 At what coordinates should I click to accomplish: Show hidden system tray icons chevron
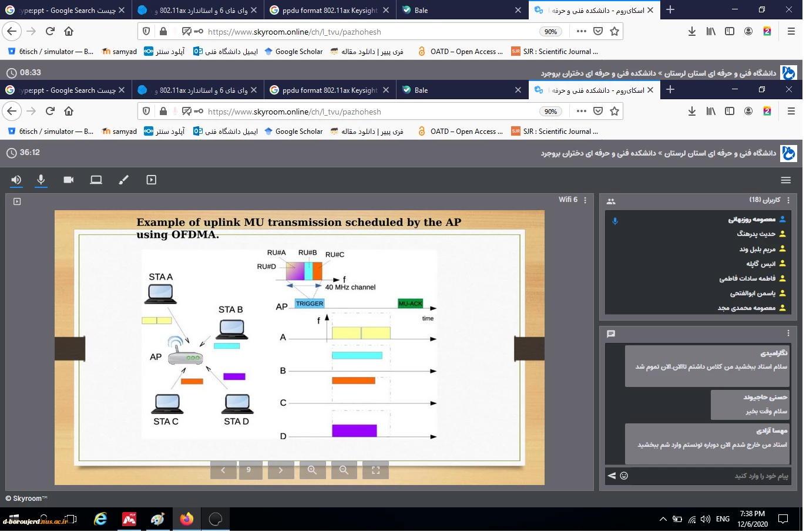tap(663, 520)
